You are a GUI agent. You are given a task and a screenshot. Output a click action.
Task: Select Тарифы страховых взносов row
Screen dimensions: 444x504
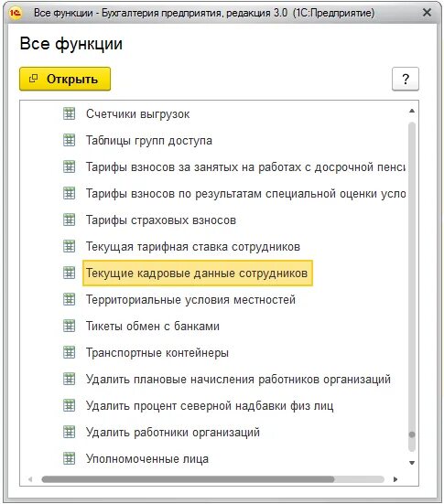coord(161,220)
